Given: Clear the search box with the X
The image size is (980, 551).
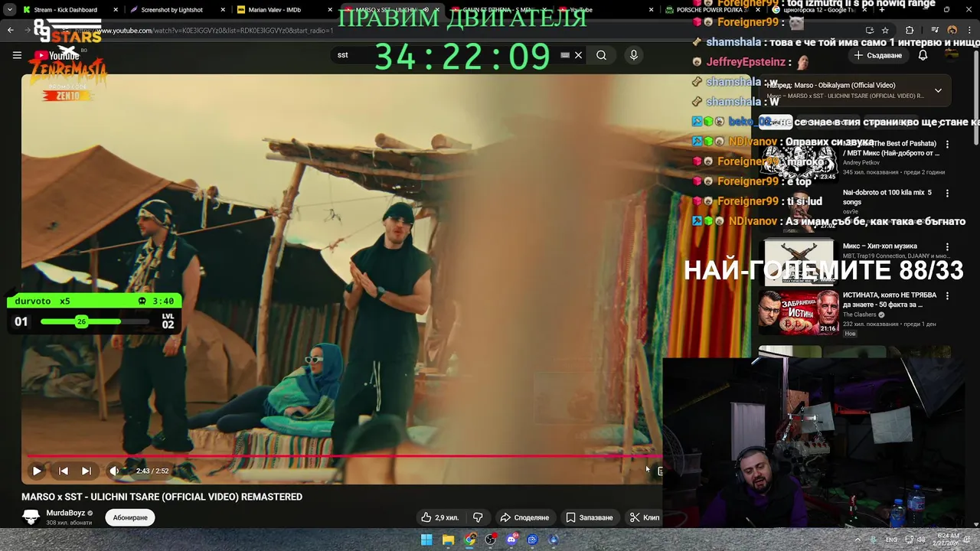Looking at the screenshot, I should pos(578,55).
